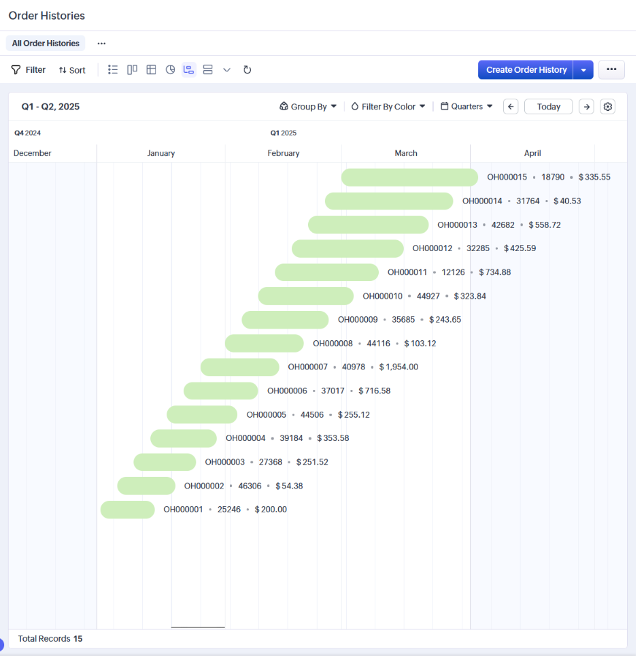This screenshot has height=660, width=644.
Task: Switch to kanban board view
Action: point(132,70)
